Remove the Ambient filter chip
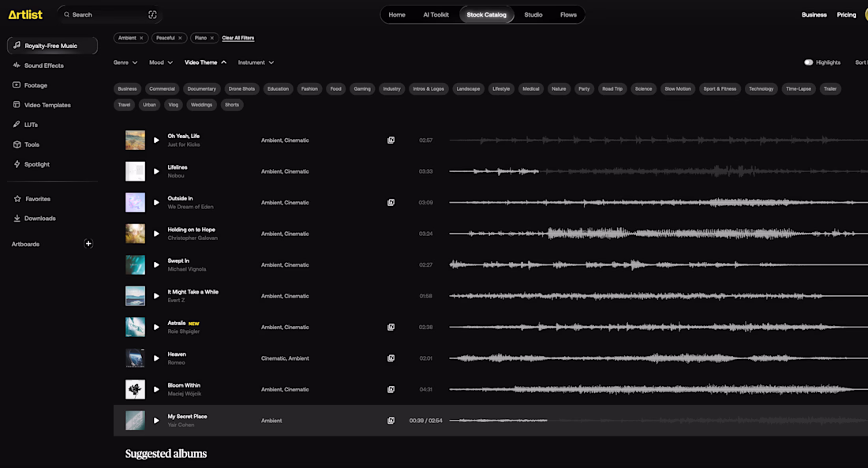Image resolution: width=868 pixels, height=468 pixels. [141, 38]
